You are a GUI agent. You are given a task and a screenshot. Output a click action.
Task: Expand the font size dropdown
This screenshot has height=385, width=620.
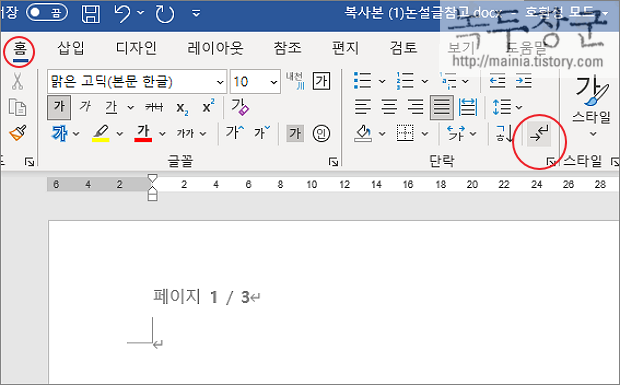(x=274, y=82)
